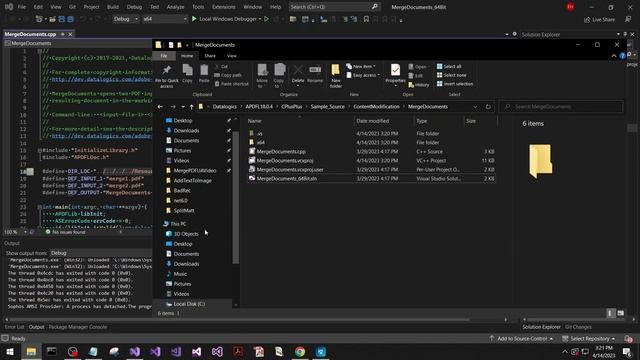Screen dimensions: 640x360
Task: Expand the address bar history dropdown
Action: click(x=475, y=107)
